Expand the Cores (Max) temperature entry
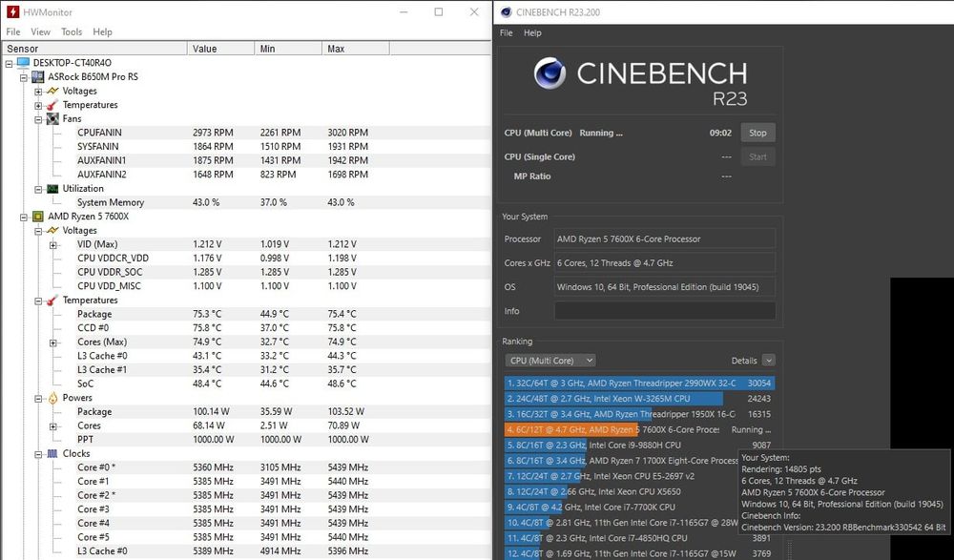Viewport: 954px width, 560px height. 52,342
